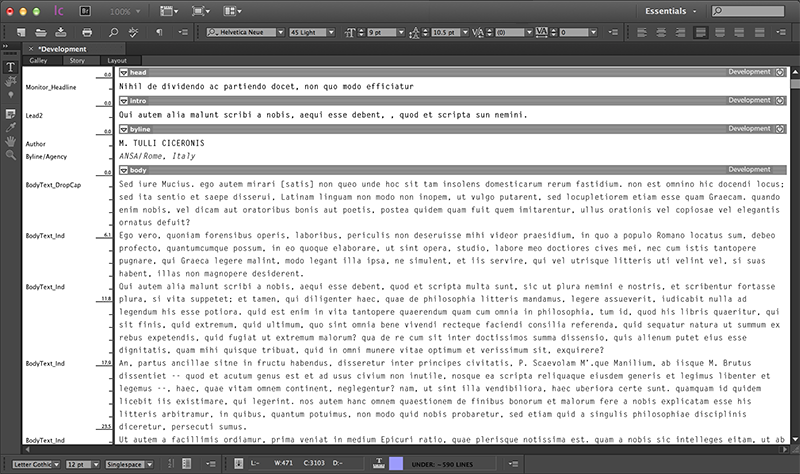Open the 12 pt display size dropdown
This screenshot has width=800, height=474.
[95, 464]
